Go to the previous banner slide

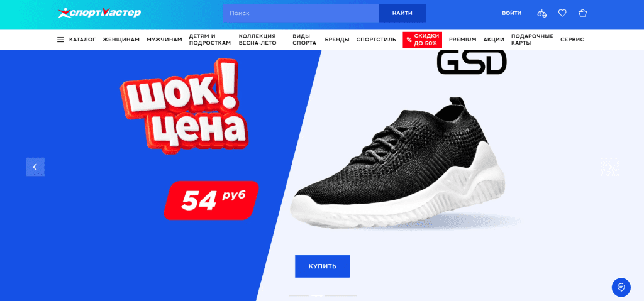click(35, 167)
